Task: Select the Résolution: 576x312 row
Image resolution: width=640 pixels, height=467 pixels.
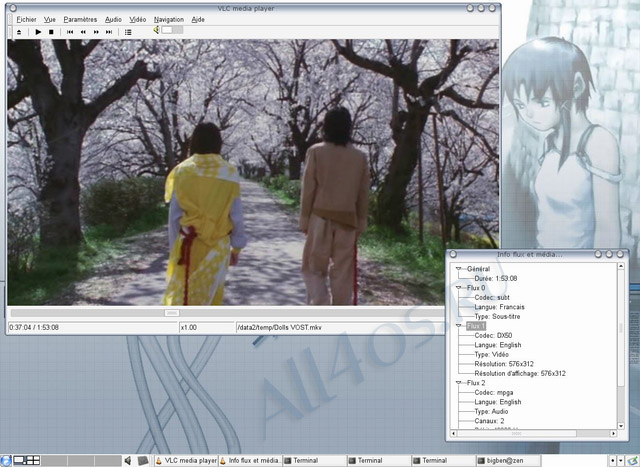Action: (x=504, y=364)
